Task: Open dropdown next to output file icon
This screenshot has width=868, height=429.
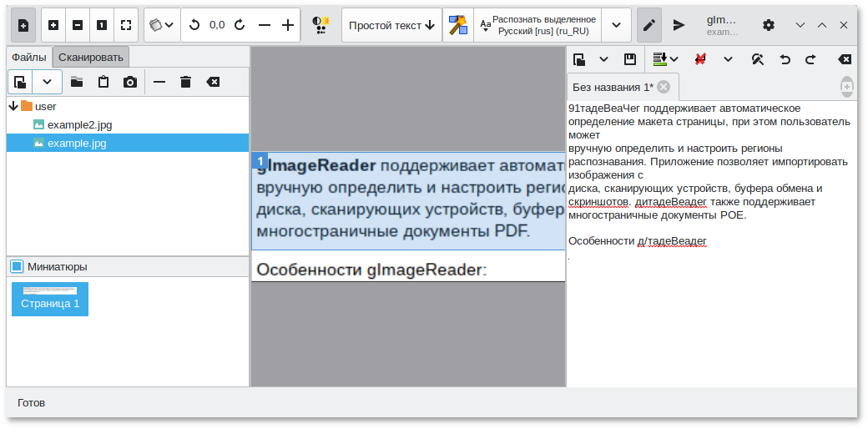Action: click(x=604, y=59)
